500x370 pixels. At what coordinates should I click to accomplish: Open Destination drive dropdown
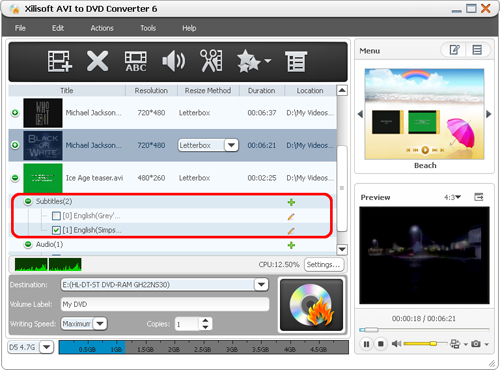point(261,285)
